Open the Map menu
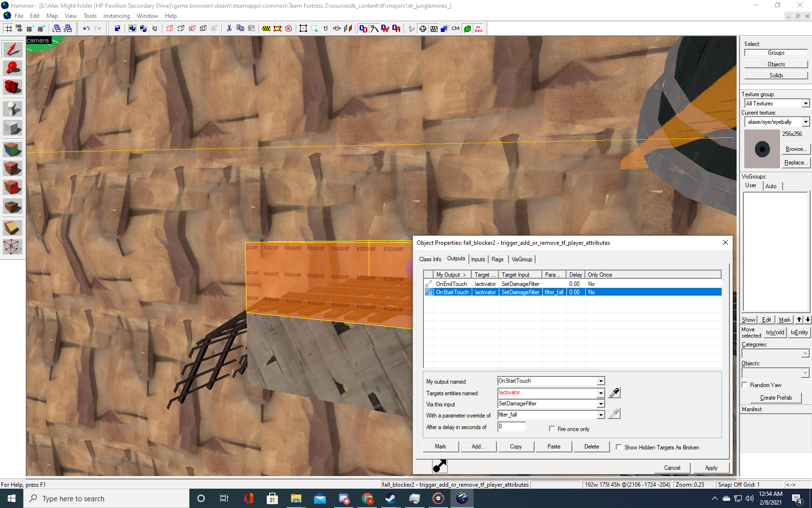Viewport: 812px width, 508px height. tap(52, 16)
